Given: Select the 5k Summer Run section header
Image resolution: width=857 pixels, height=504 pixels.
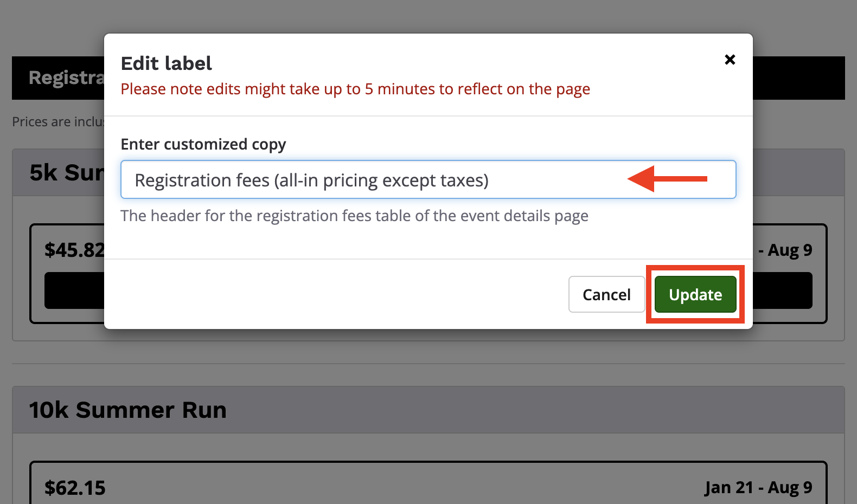Looking at the screenshot, I should (65, 173).
